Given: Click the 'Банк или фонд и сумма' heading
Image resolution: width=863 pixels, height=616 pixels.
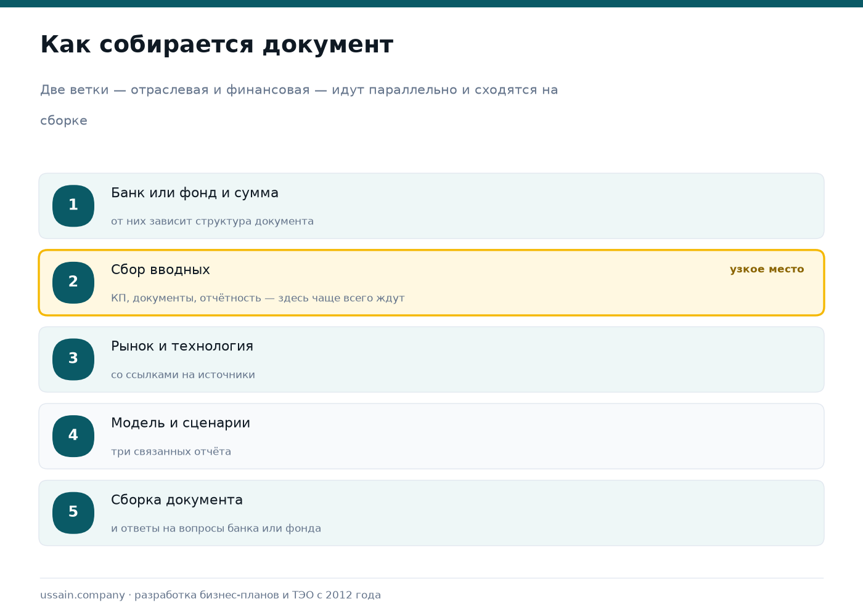Looking at the screenshot, I should pyautogui.click(x=195, y=193).
